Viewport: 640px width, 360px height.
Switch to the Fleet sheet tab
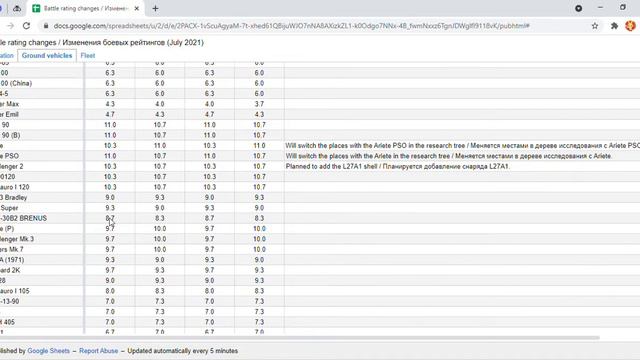click(88, 56)
